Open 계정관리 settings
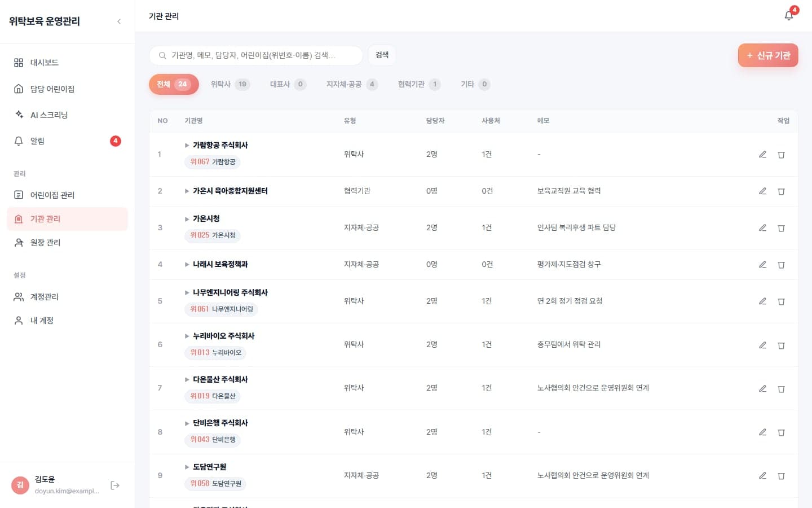This screenshot has width=812, height=508. [67, 296]
